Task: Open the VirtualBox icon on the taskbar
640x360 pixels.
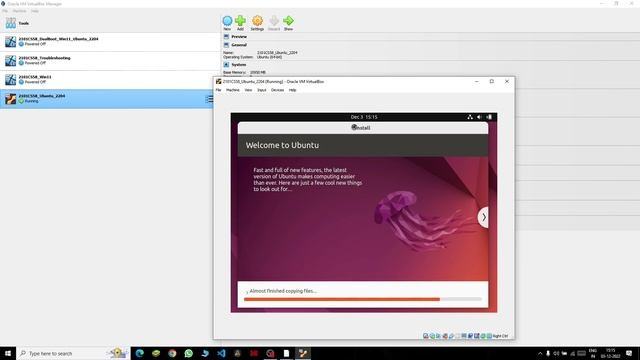Action: (x=303, y=353)
